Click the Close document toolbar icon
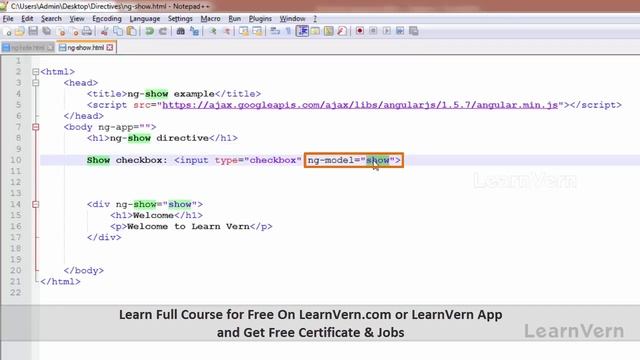Screen dimensions: 640x360 coord(61,31)
